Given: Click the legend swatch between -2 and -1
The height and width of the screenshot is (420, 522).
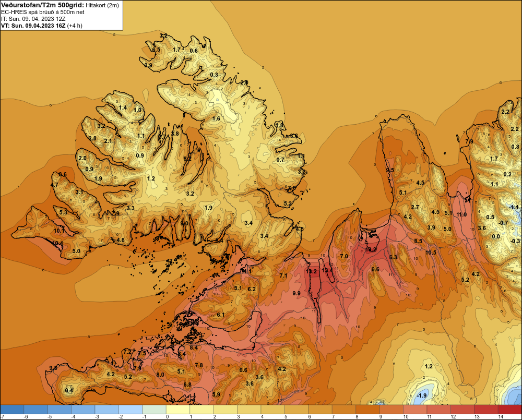Looking at the screenshot, I should tap(130, 410).
